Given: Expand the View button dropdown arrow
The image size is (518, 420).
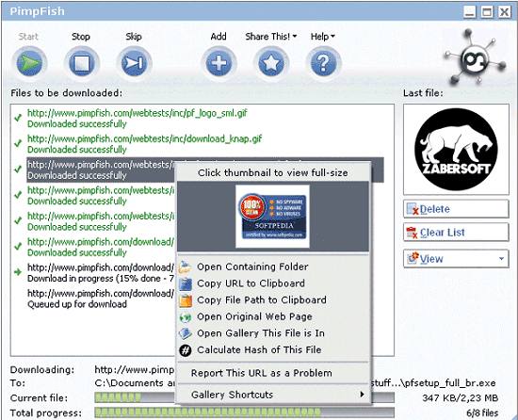Looking at the screenshot, I should click(x=501, y=259).
